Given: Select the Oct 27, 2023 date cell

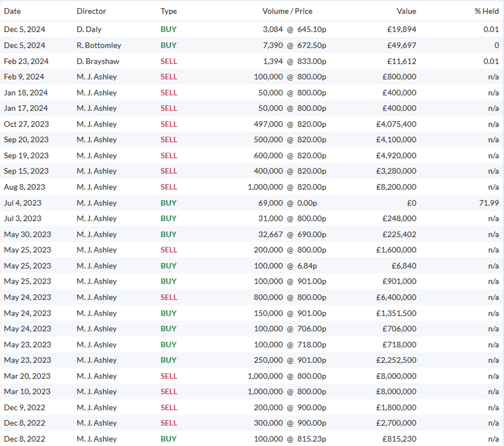Looking at the screenshot, I should [26, 124].
